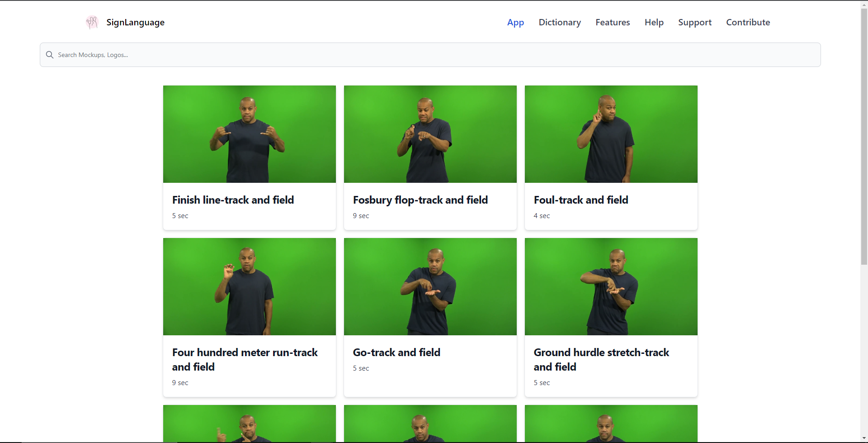Open the Four hundred meter run thumbnail
Screen dimensions: 868x443
point(250,286)
